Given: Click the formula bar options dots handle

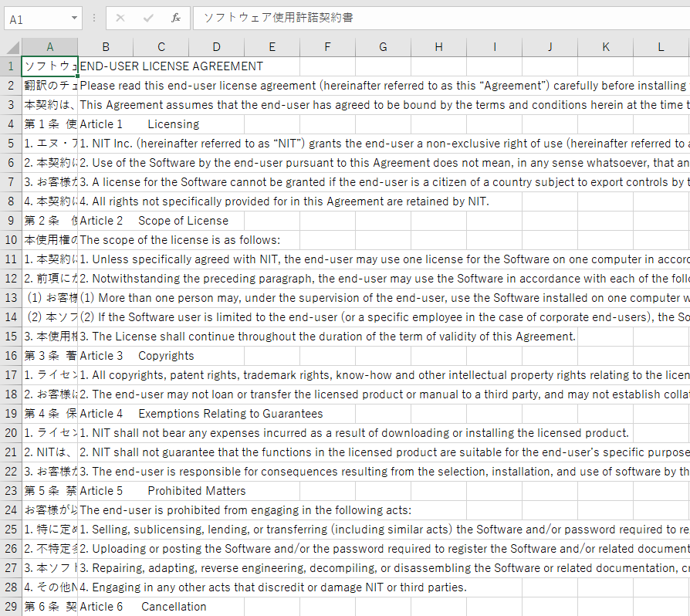Looking at the screenshot, I should point(94,18).
